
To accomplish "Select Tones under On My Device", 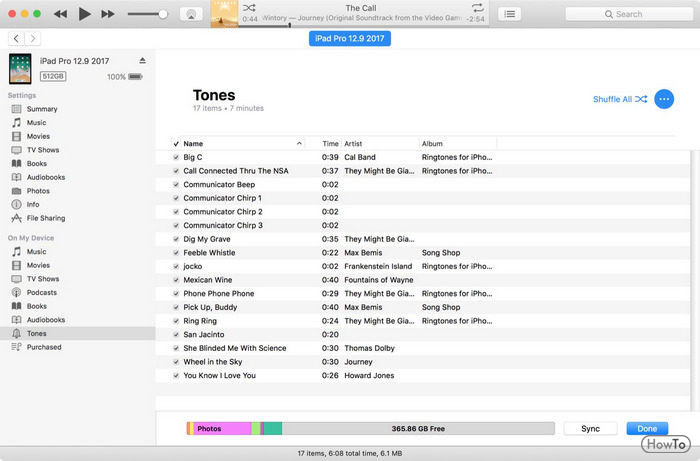I will (78, 333).
